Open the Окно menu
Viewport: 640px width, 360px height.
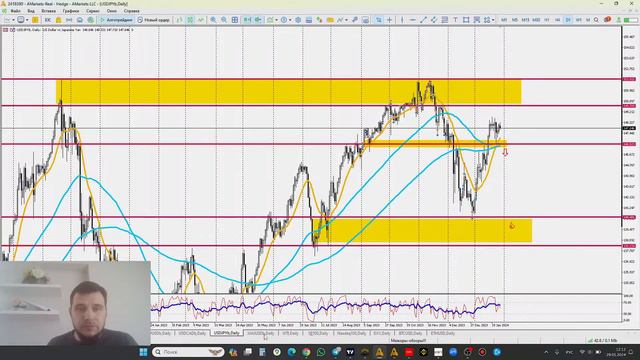111,11
